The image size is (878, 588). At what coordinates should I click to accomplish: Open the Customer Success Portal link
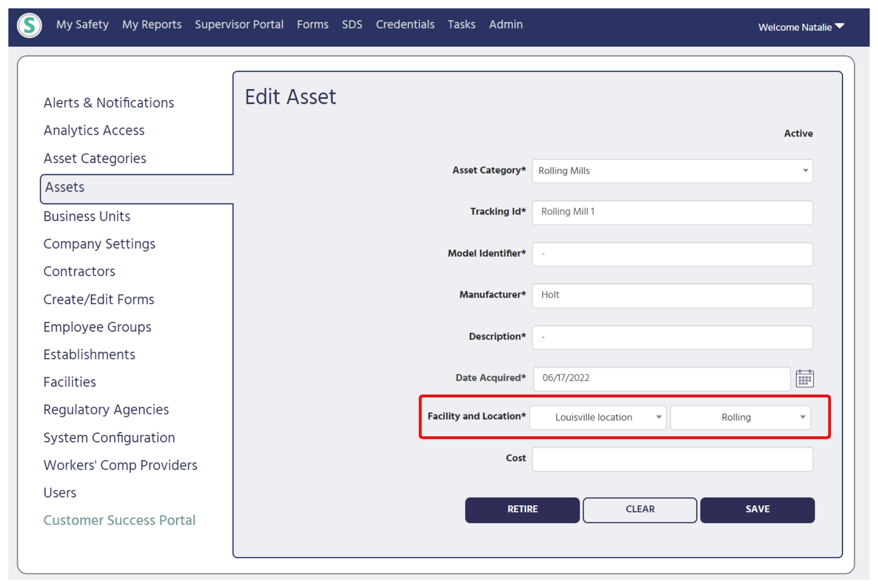[x=119, y=520]
